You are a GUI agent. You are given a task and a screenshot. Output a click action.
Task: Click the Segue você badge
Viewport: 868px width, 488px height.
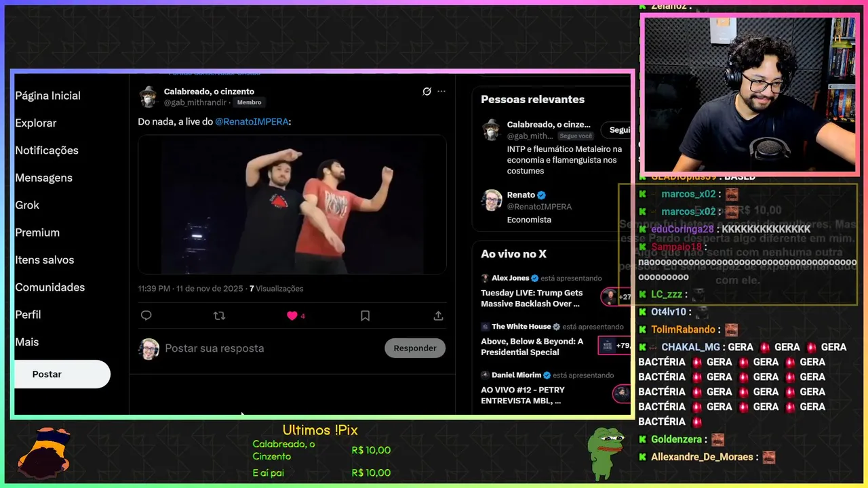576,136
